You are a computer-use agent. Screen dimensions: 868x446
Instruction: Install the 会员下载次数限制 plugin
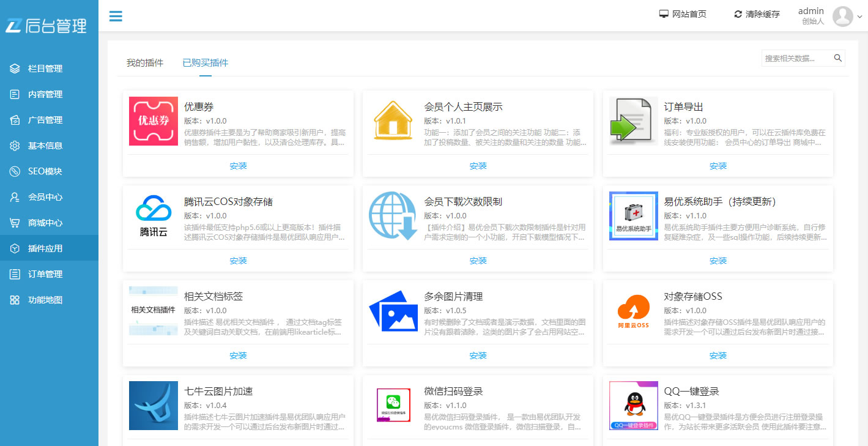pyautogui.click(x=478, y=261)
